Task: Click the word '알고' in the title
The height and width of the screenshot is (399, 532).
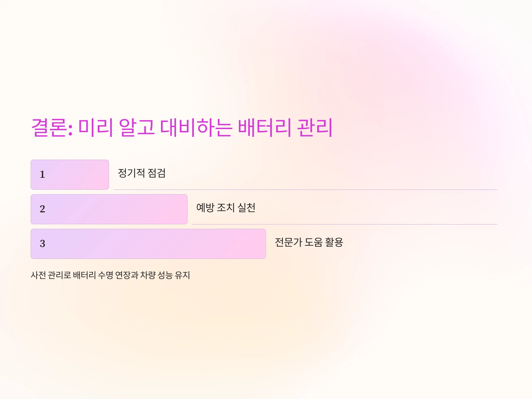Action: tap(137, 127)
